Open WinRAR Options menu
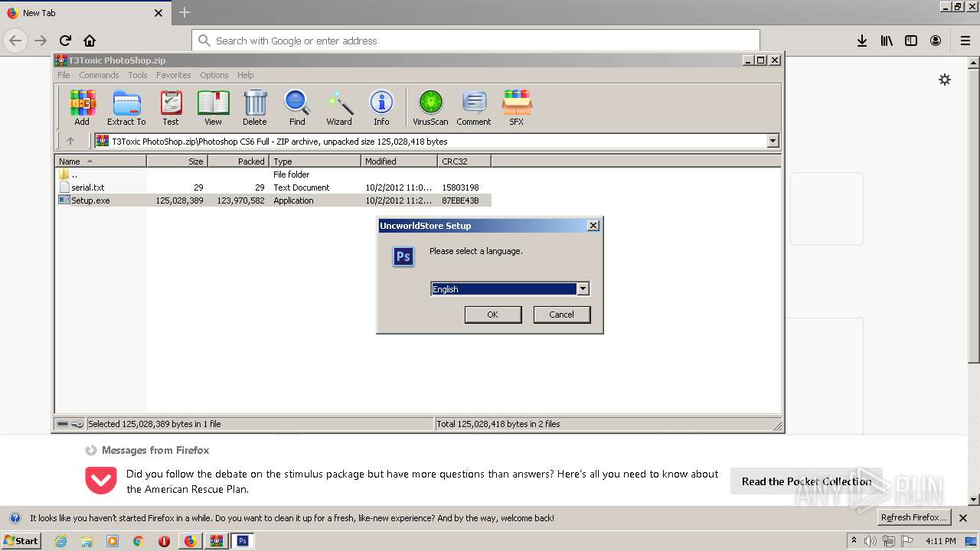 [x=214, y=75]
